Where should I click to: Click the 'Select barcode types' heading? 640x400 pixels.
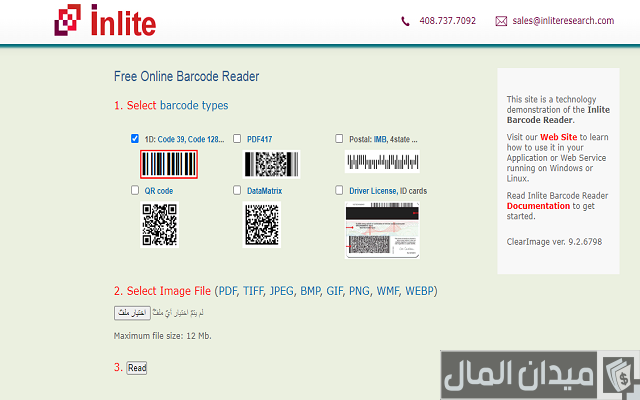point(171,105)
